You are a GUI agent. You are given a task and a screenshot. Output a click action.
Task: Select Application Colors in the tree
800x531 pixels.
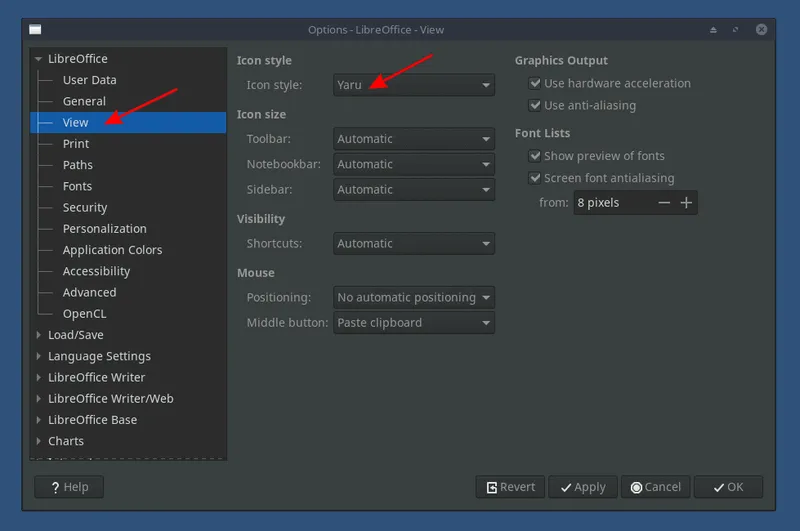tap(112, 250)
